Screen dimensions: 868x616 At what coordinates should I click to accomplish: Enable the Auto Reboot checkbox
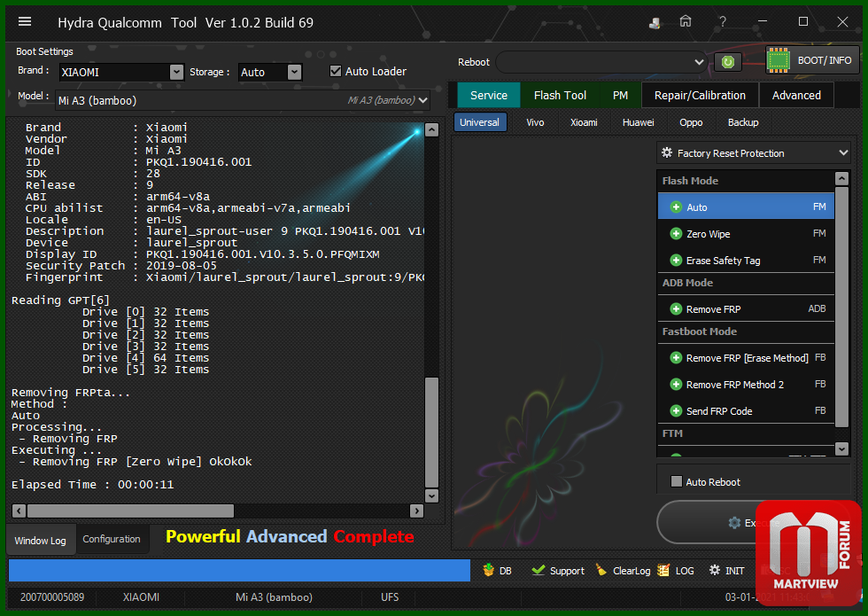pyautogui.click(x=677, y=481)
